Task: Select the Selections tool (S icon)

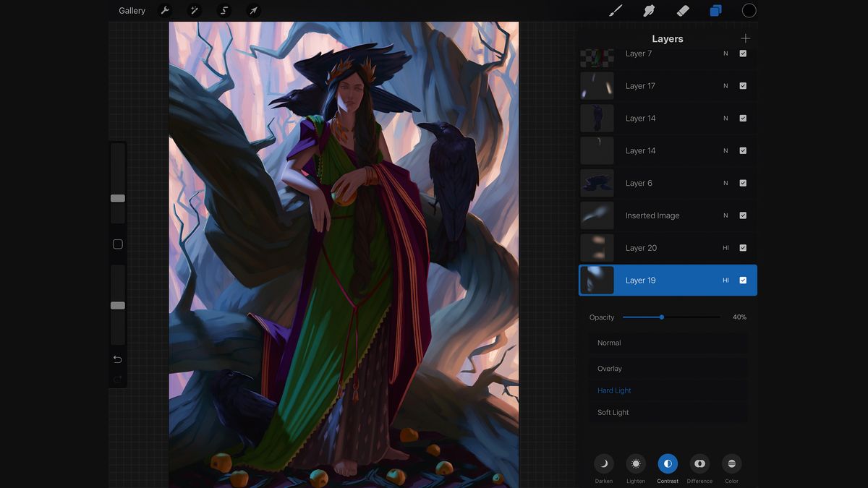Action: tap(223, 10)
